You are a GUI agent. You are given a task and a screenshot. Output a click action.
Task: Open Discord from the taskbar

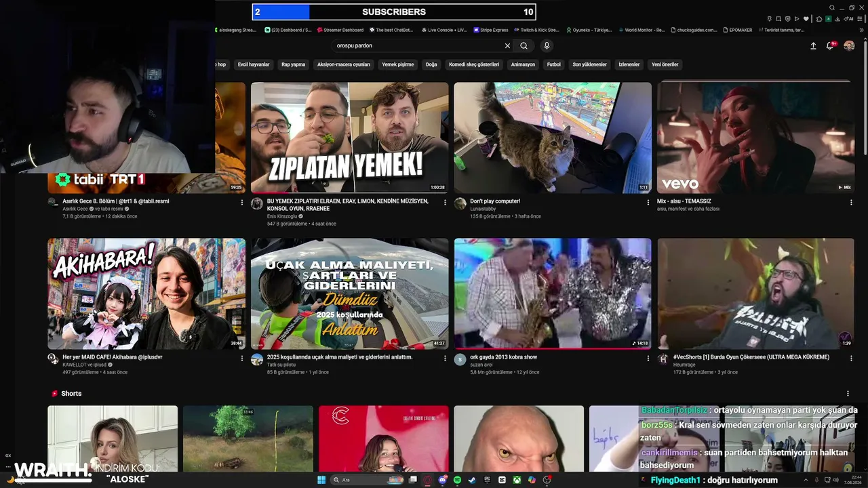pos(442,480)
